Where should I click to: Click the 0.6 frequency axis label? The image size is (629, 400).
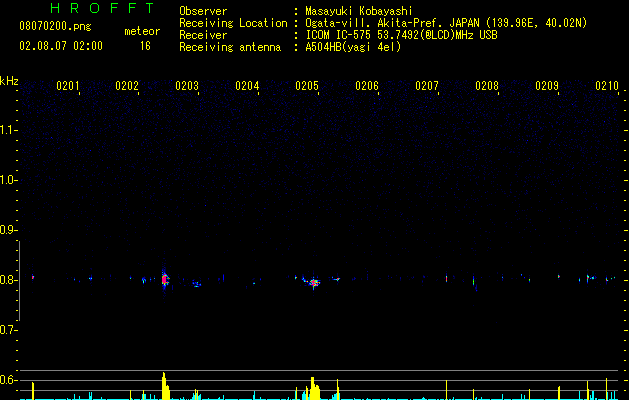coord(9,380)
